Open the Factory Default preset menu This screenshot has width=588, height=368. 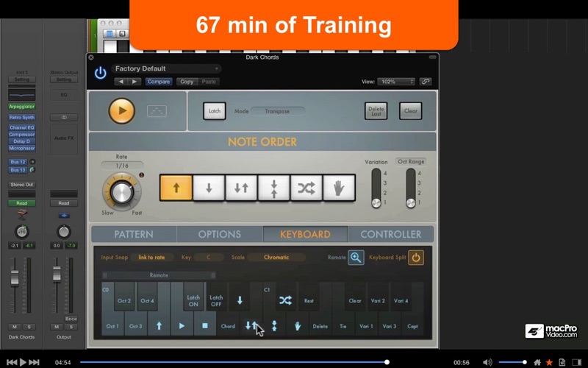166,68
